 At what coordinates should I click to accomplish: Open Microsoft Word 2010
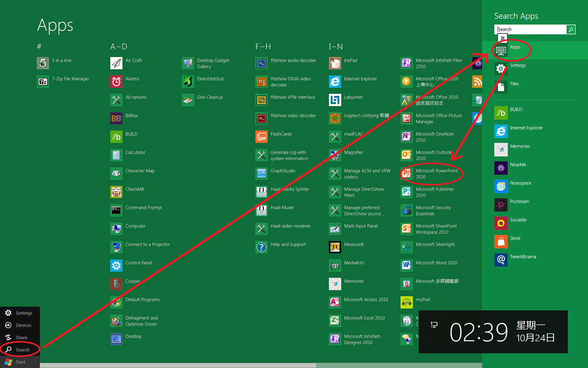point(429,265)
